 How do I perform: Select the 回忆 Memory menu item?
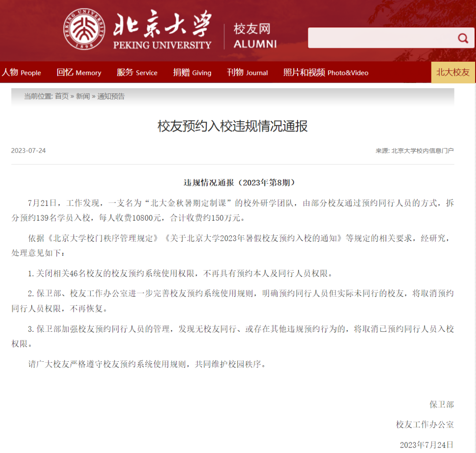coord(79,73)
